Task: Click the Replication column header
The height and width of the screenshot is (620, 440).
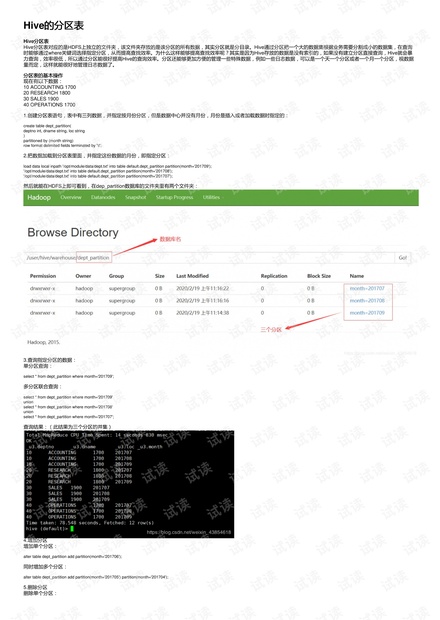Action: (x=274, y=276)
